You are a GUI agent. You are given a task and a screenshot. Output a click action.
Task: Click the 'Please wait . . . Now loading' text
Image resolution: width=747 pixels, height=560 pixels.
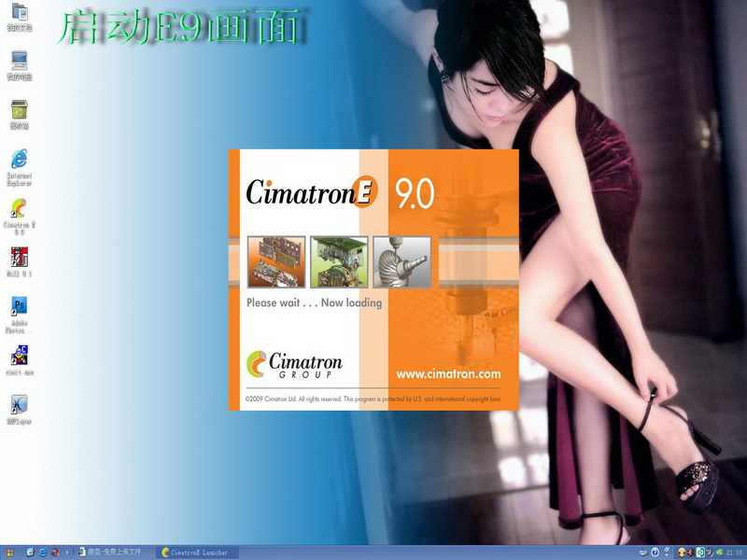pyautogui.click(x=314, y=302)
